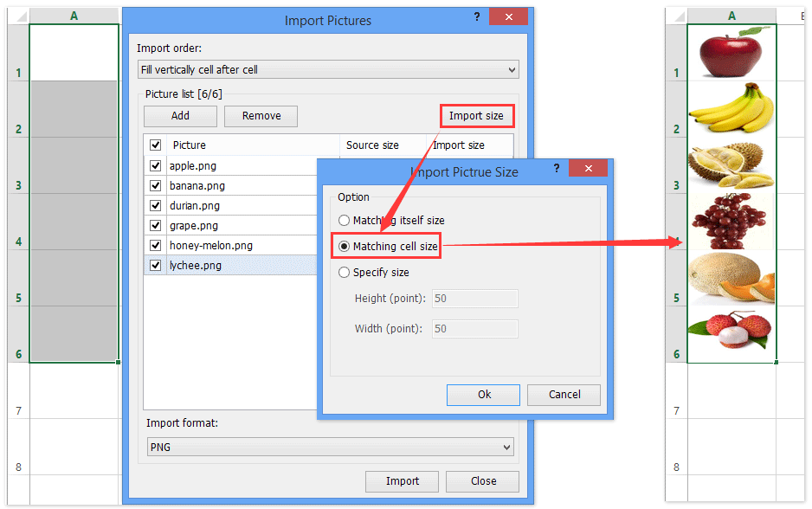Image resolution: width=812 pixels, height=509 pixels.
Task: Uncheck banana.png in the picture list
Action: (154, 185)
